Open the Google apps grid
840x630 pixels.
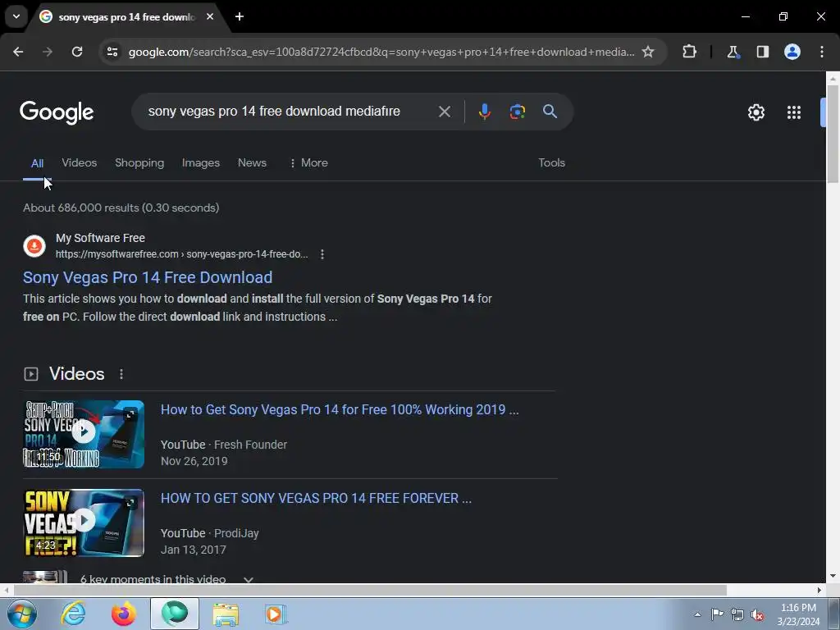tap(794, 112)
